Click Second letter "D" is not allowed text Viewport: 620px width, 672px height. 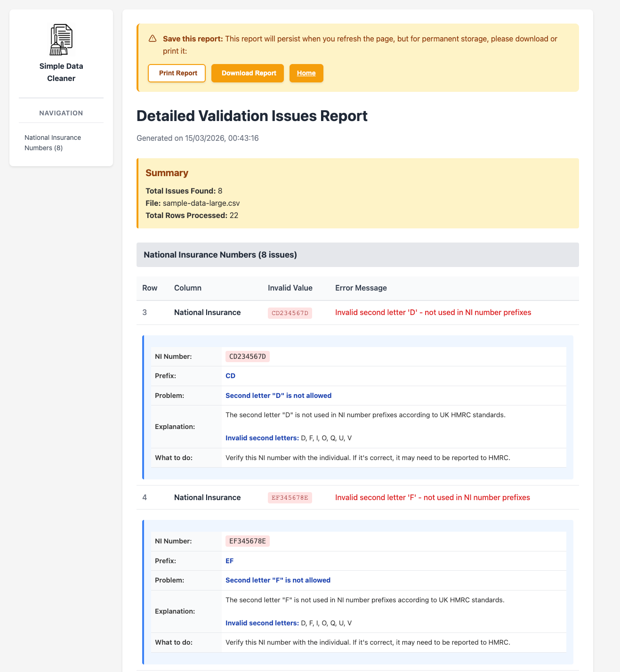(x=278, y=396)
